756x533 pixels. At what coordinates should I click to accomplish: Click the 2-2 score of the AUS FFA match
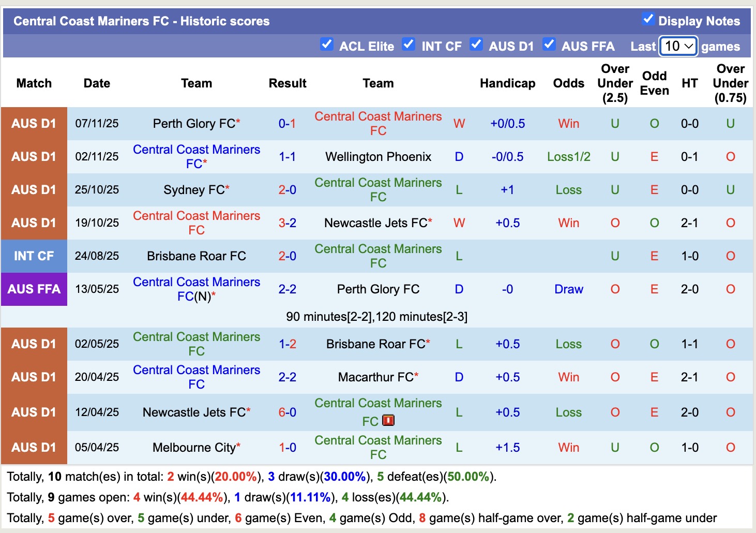(x=287, y=289)
